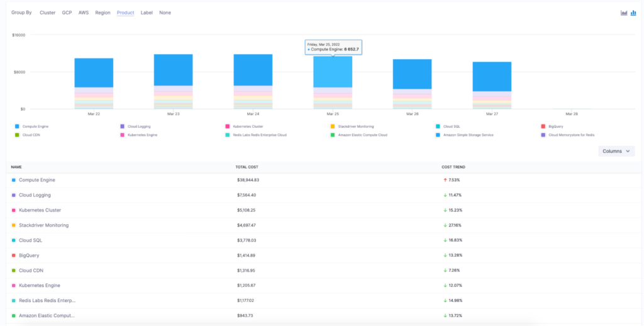Click the Cloud Memorystore for Redis legend icon
The image size is (644, 326).
coord(543,135)
